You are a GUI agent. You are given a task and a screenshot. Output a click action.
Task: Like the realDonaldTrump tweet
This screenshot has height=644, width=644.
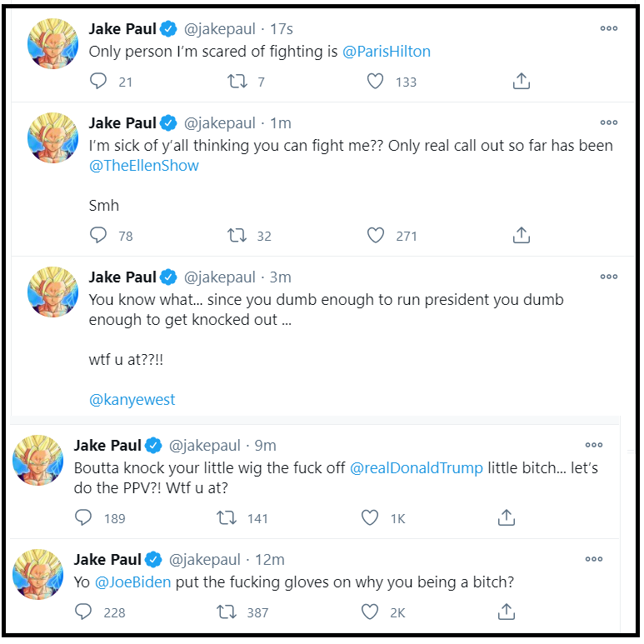point(370,517)
